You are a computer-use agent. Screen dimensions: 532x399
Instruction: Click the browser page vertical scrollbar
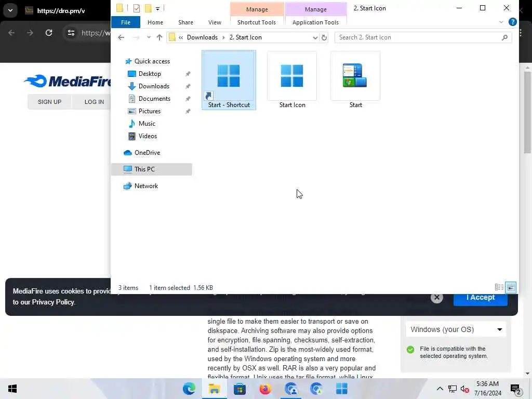tap(527, 112)
